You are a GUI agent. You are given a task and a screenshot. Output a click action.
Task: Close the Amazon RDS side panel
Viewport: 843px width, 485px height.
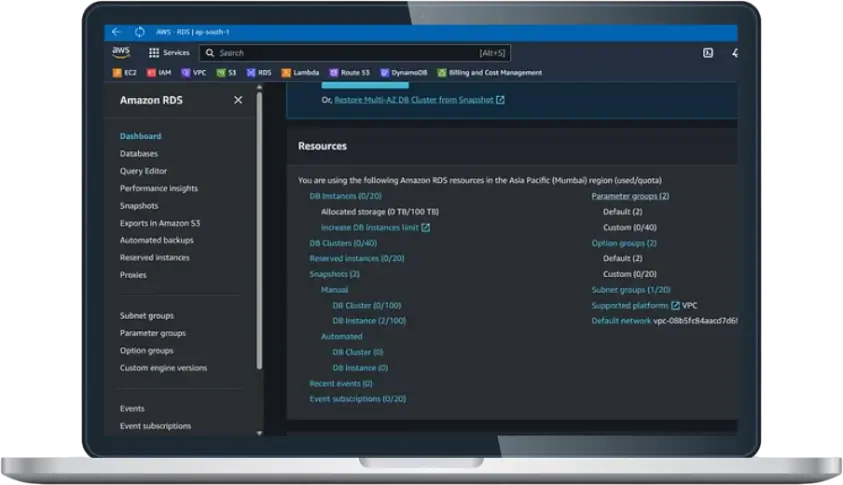tap(238, 100)
